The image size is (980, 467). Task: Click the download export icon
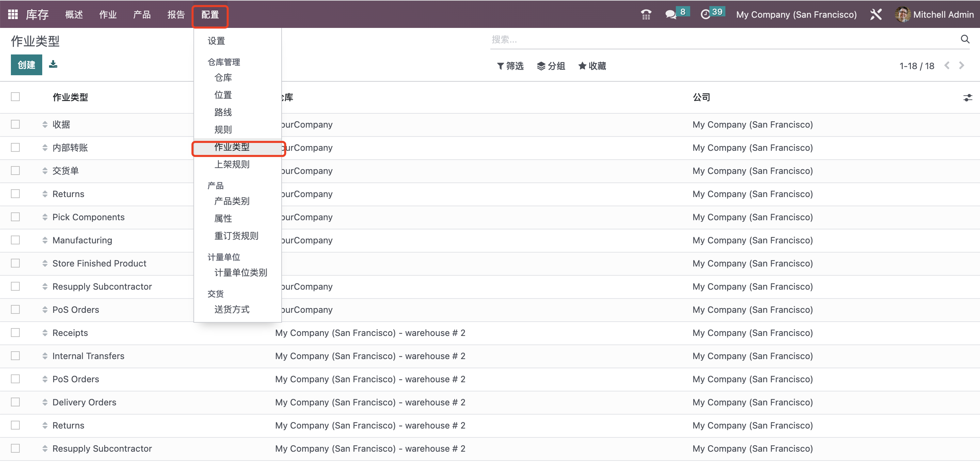(x=53, y=64)
